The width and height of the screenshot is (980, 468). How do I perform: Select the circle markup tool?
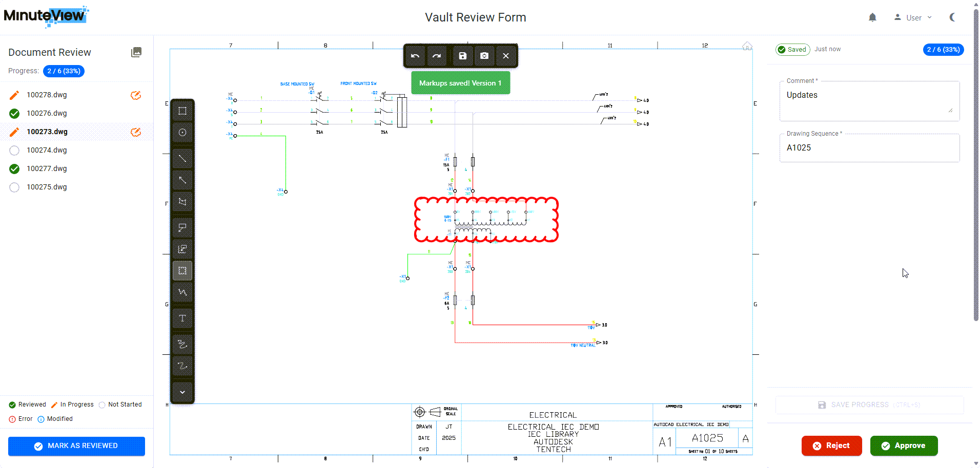click(x=182, y=133)
